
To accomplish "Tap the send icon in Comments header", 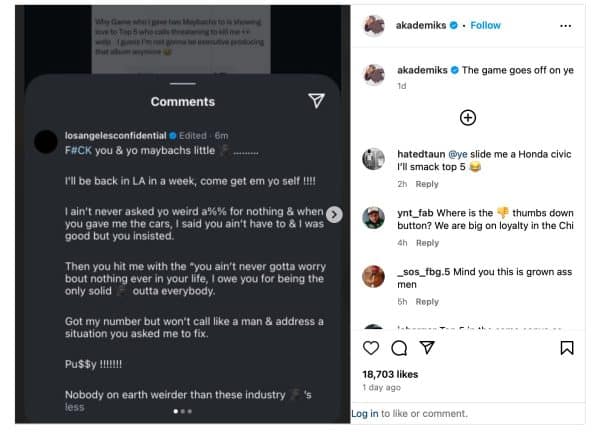I will click(316, 100).
